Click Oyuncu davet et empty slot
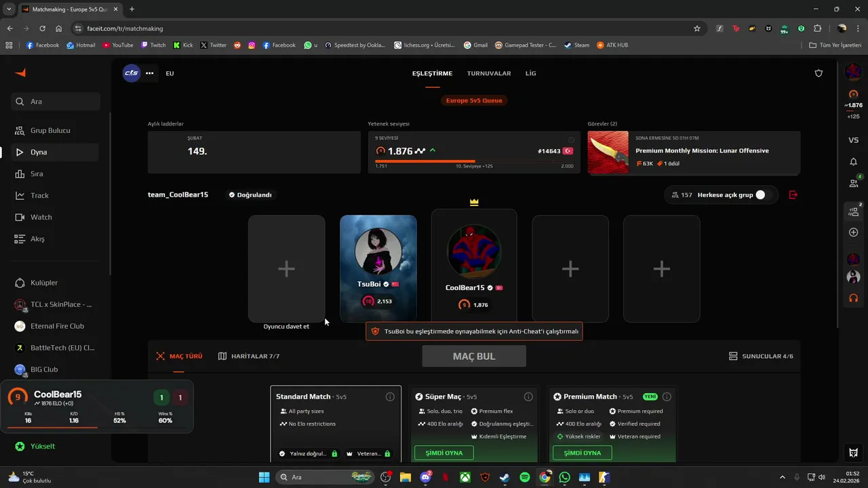This screenshot has height=488, width=868. [286, 269]
